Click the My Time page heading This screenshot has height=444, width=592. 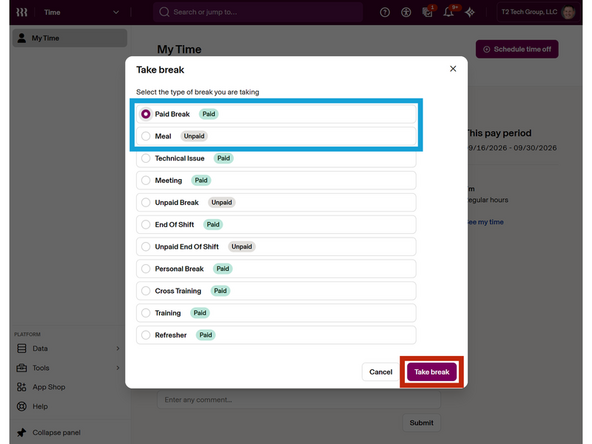click(179, 49)
